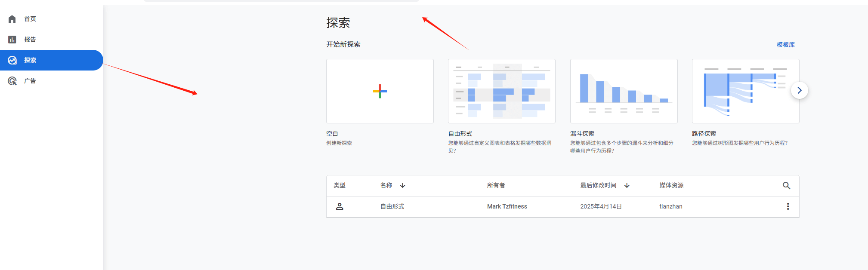The image size is (868, 270).
Task: Click the 路径探索 template title text
Action: coord(704,134)
